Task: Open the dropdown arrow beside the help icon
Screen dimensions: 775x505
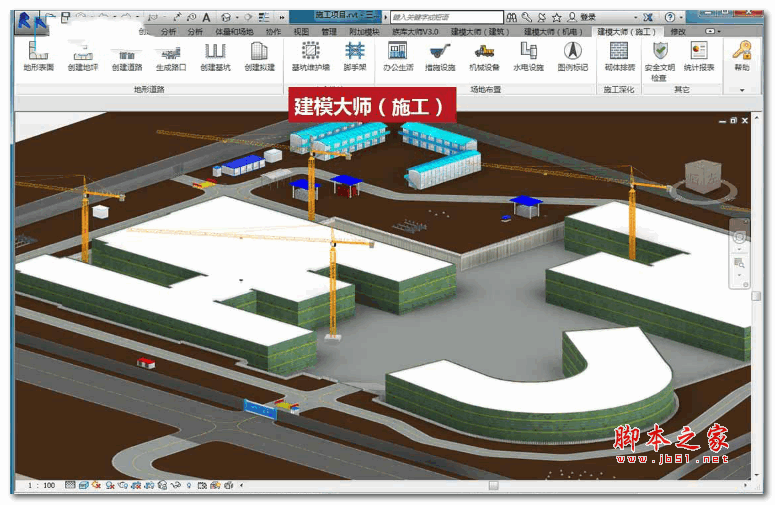Action: coord(681,18)
